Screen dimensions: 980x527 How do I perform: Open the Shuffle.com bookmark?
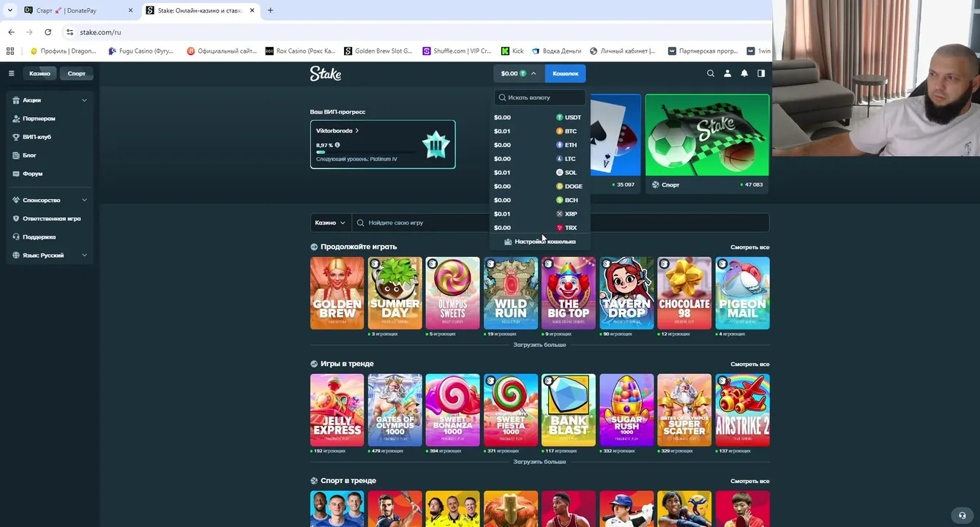(x=457, y=51)
